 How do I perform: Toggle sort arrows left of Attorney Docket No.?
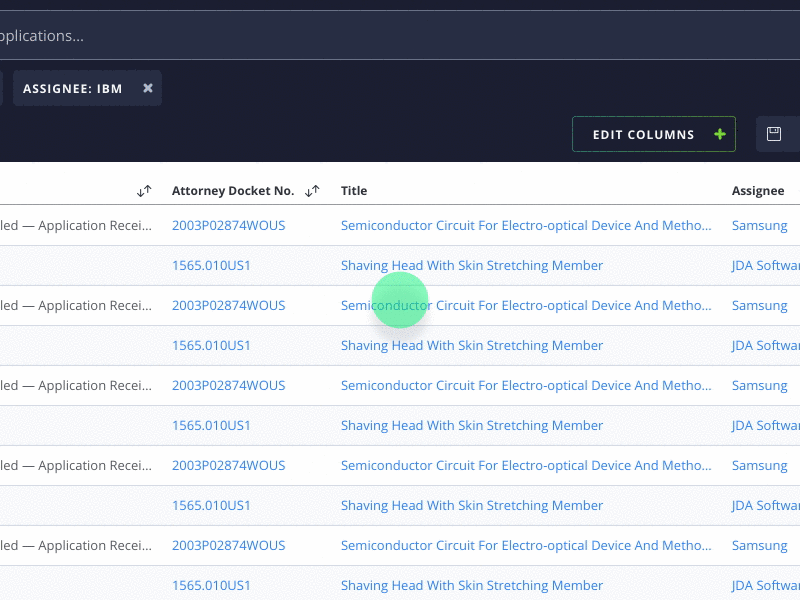coord(144,191)
